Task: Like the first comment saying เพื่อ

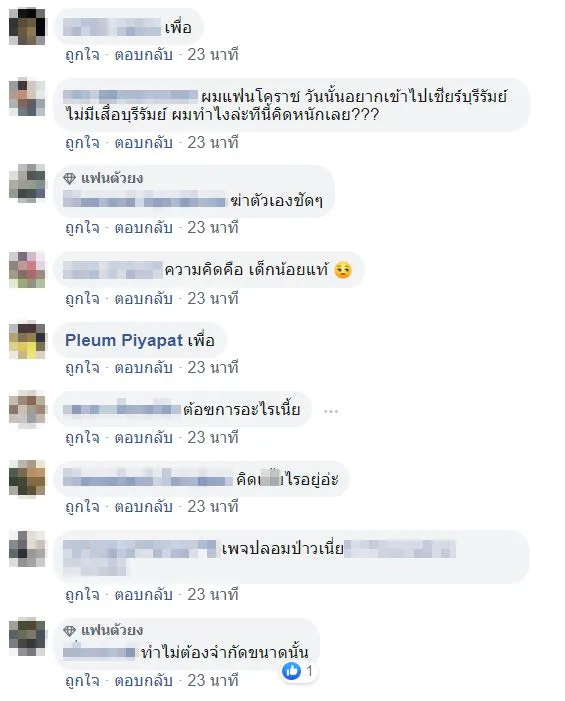Action: pos(82,55)
